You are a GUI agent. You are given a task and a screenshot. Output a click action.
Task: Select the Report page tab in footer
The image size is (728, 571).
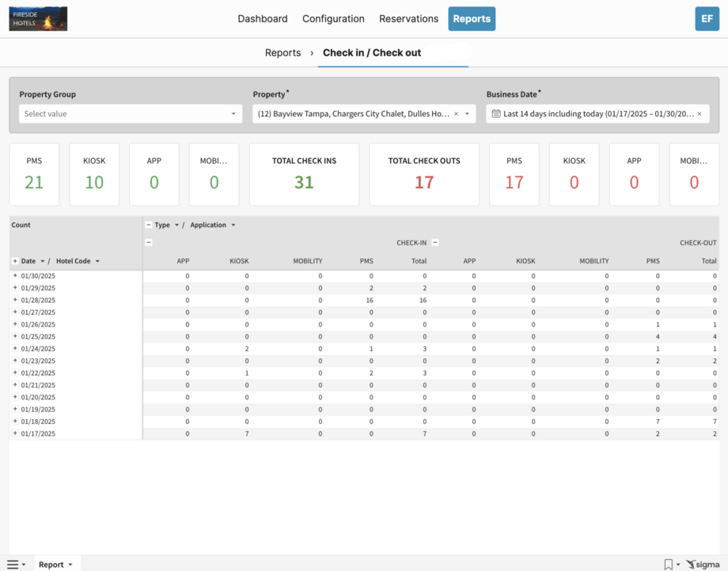[51, 565]
